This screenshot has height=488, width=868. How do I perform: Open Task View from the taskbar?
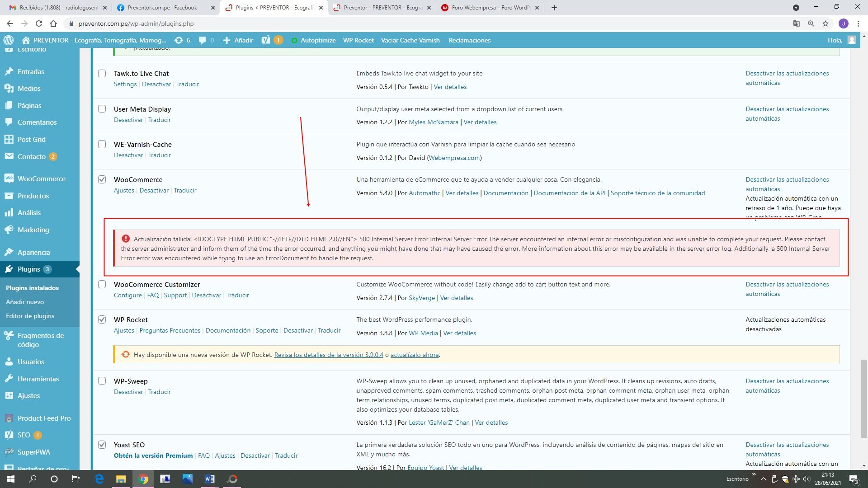[75, 479]
